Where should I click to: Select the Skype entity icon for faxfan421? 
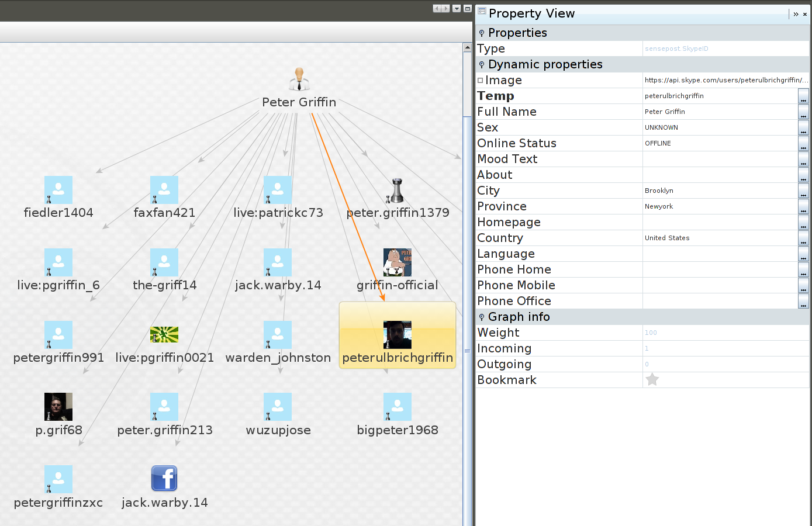pyautogui.click(x=164, y=190)
